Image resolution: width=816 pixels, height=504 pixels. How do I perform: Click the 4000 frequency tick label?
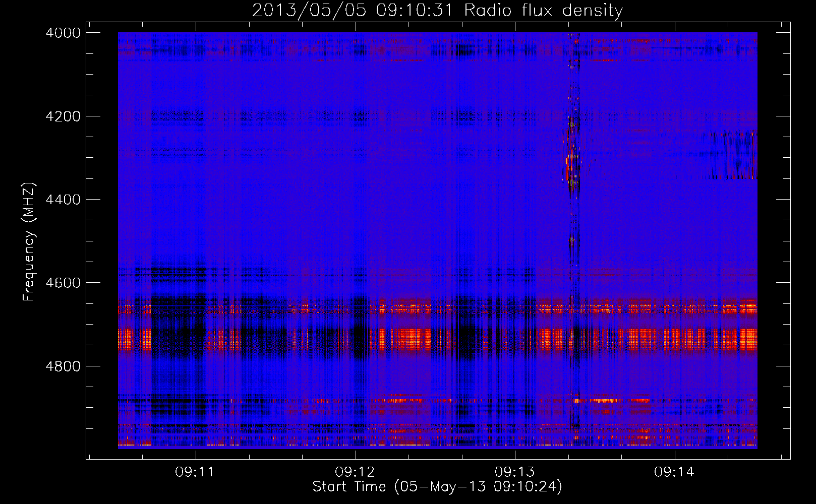click(x=63, y=33)
